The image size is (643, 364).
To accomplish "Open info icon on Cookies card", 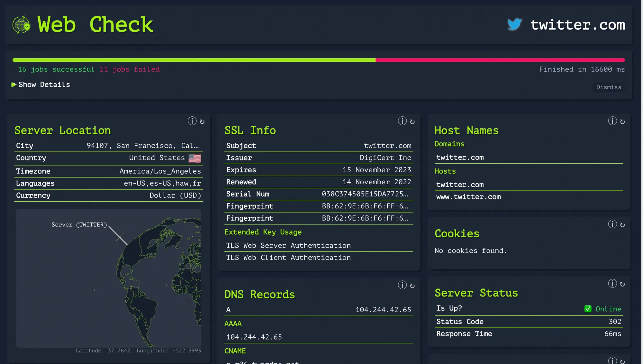I will (612, 224).
